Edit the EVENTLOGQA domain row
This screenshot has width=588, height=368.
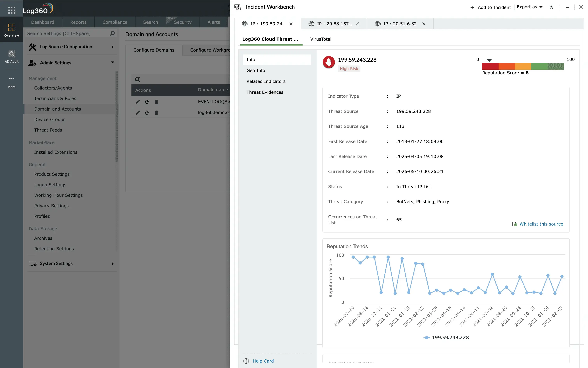point(138,102)
